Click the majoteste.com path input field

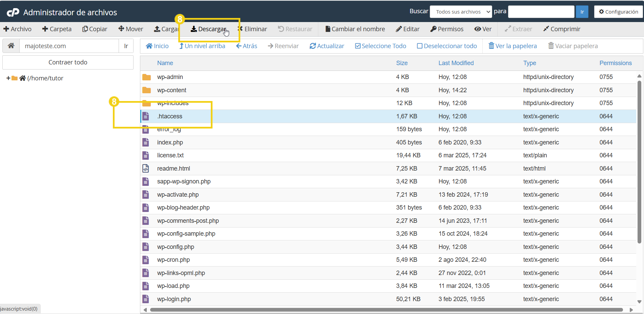pos(69,46)
